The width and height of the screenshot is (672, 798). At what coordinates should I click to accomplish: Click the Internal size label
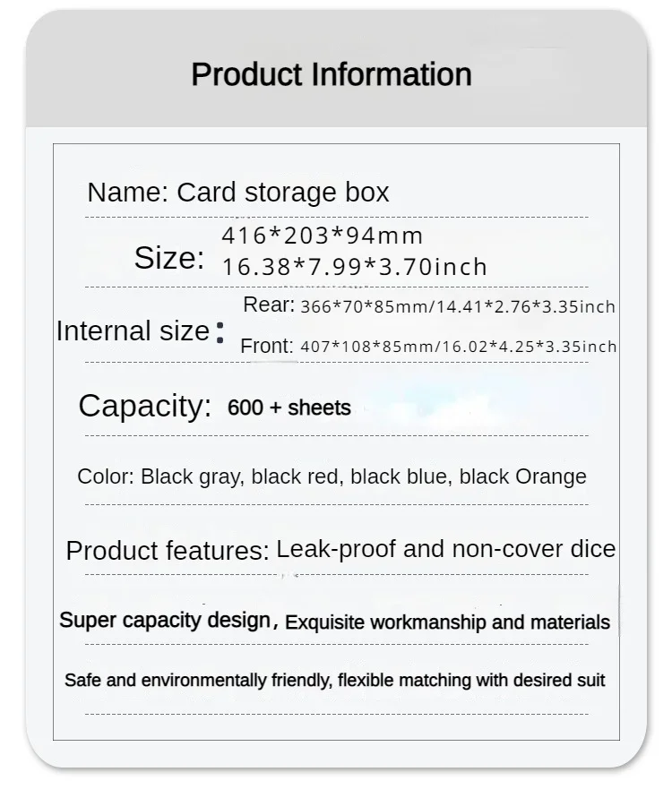point(141,330)
